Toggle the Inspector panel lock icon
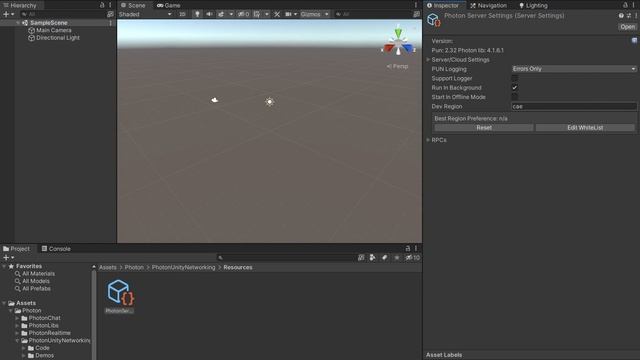 (625, 5)
